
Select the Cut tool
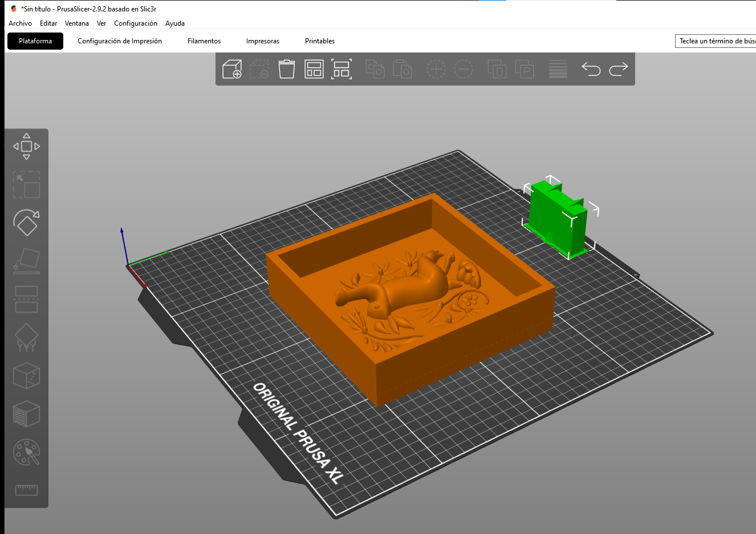coord(26,300)
